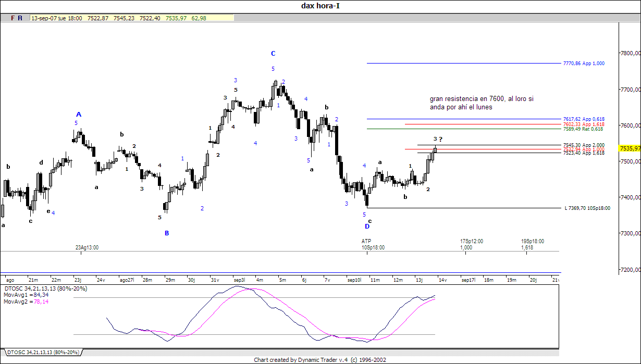This screenshot has height=364, width=641.
Task: Select the 7602,33 App 1,618 red label
Action: tap(584, 124)
